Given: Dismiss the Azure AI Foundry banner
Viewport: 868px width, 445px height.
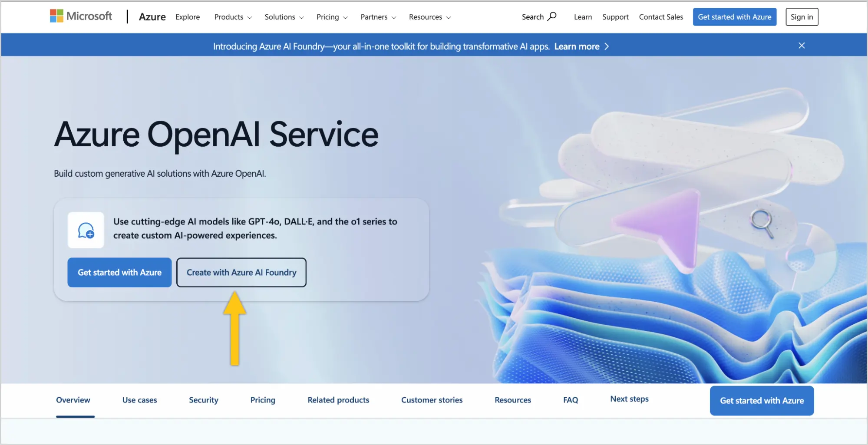Looking at the screenshot, I should (x=802, y=46).
